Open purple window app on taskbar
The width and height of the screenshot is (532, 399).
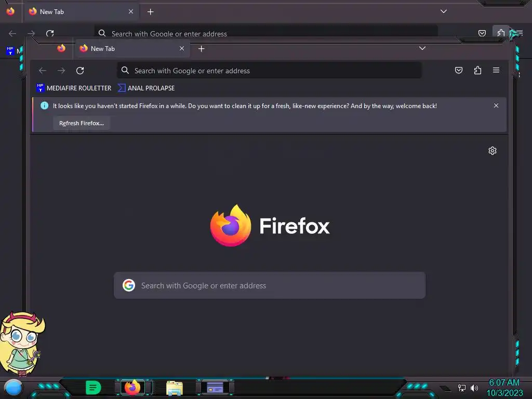pos(215,387)
